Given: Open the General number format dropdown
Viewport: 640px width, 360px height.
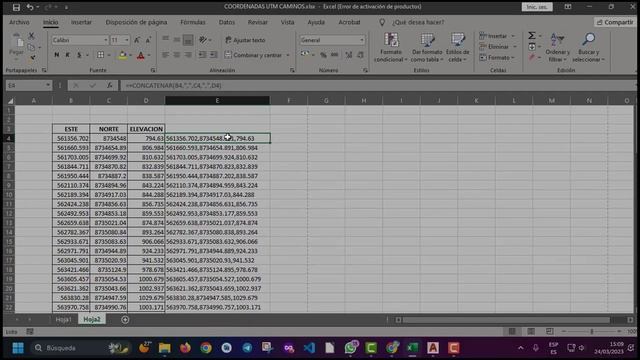Looking at the screenshot, I should (x=362, y=40).
